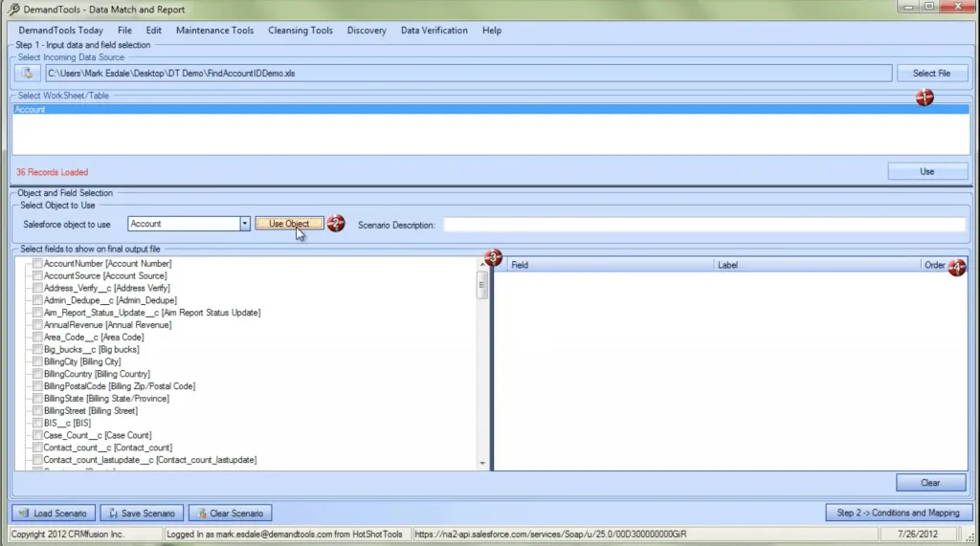Click the field list scrollbar down arrow
The width and height of the screenshot is (980, 546).
click(x=482, y=464)
